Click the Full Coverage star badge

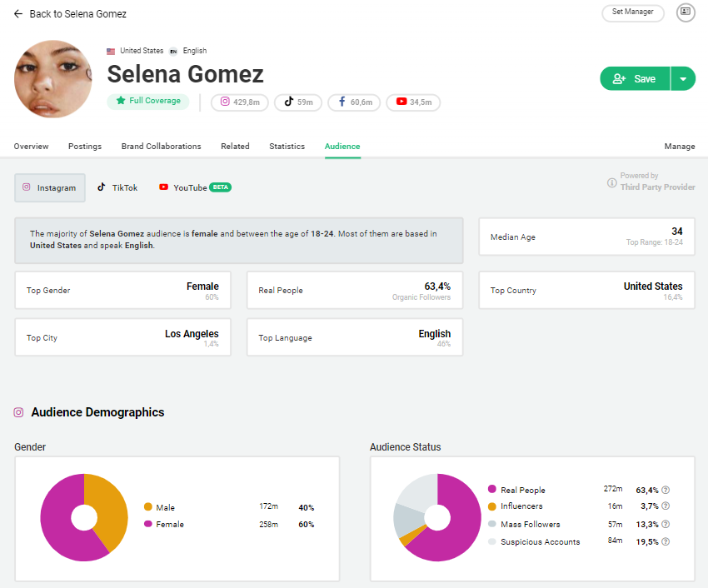pyautogui.click(x=148, y=100)
